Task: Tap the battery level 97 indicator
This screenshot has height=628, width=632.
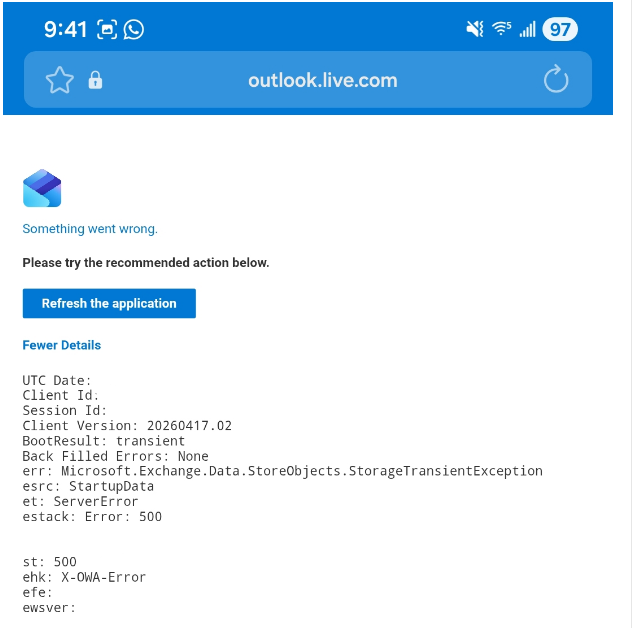Action: pos(560,29)
